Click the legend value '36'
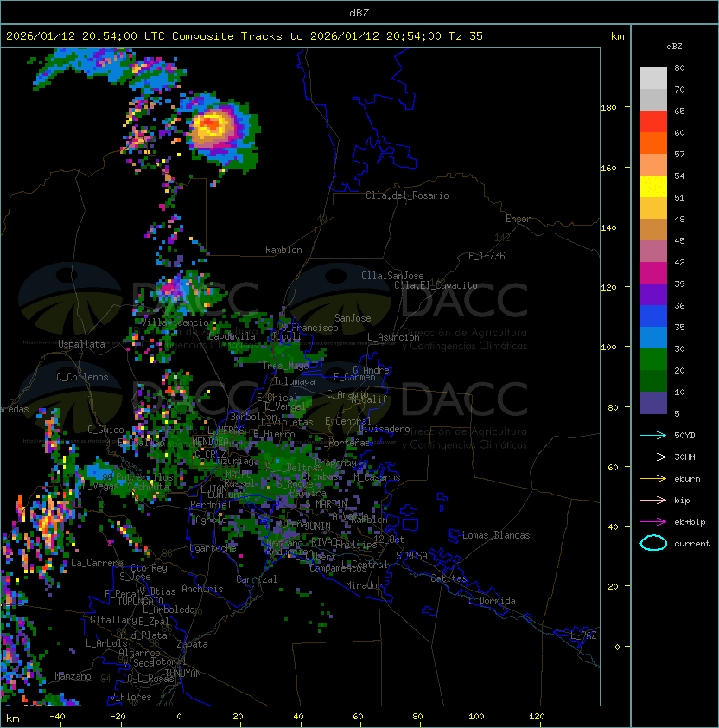This screenshot has height=728, width=719. click(679, 305)
